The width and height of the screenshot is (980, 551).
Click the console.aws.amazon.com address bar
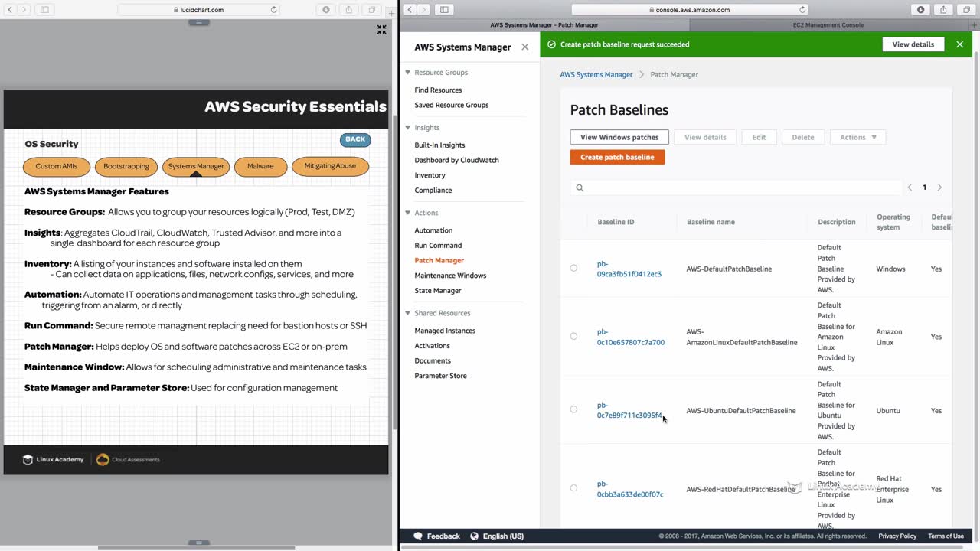[x=688, y=10]
